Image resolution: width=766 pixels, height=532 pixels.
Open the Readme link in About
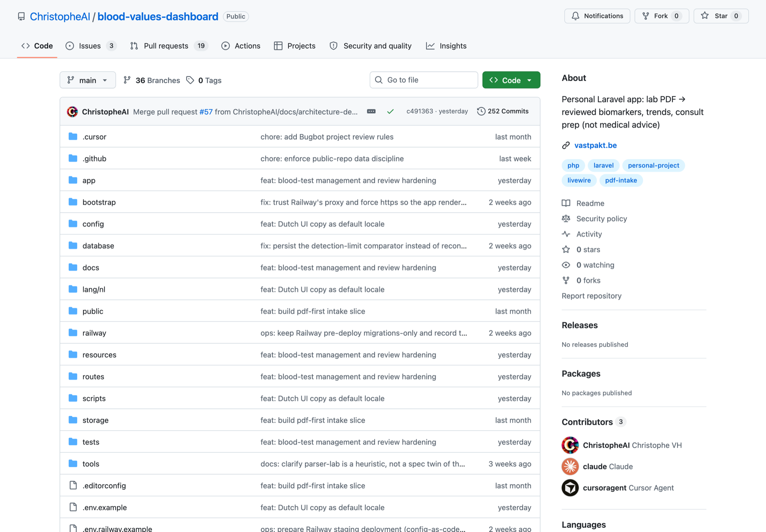(x=583, y=203)
